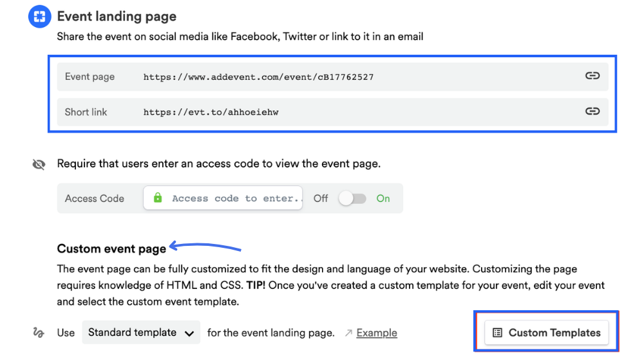Select the green On label
Image resolution: width=644 pixels, height=354 pixels.
(x=383, y=198)
